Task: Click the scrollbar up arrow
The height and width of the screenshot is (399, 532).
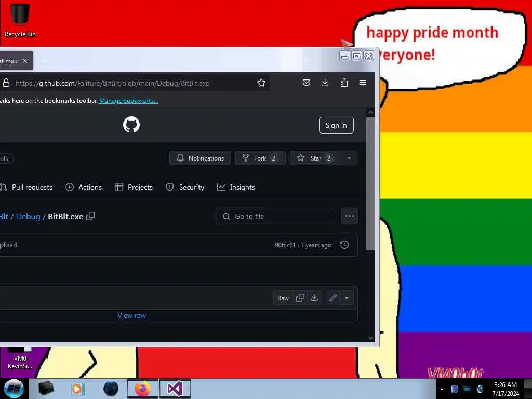Action: pos(370,112)
